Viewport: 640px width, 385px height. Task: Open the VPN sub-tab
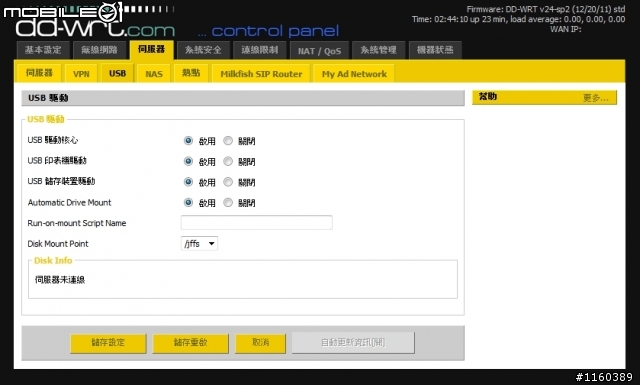pyautogui.click(x=81, y=73)
